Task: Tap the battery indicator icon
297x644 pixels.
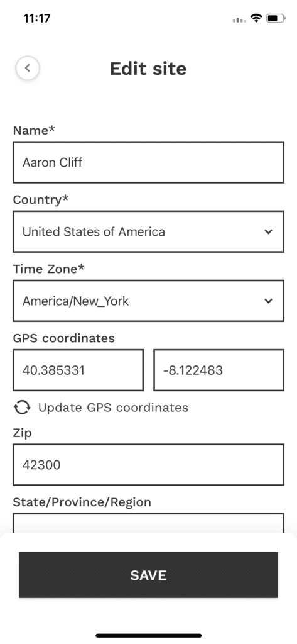Action: [x=275, y=18]
